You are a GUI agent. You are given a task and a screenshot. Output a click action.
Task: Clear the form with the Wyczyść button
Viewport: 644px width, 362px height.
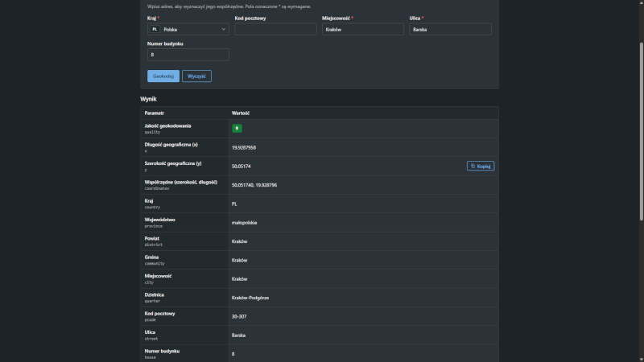pos(196,76)
